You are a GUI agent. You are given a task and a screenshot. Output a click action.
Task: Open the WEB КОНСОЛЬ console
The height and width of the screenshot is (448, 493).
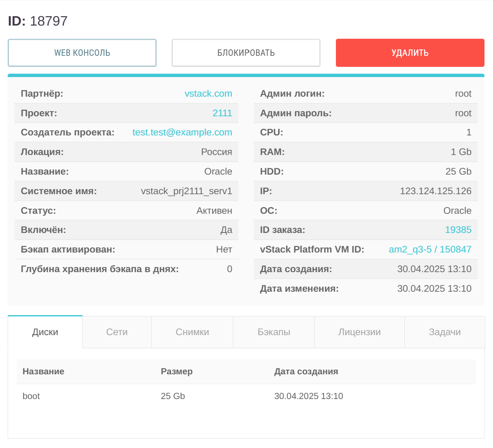point(82,53)
